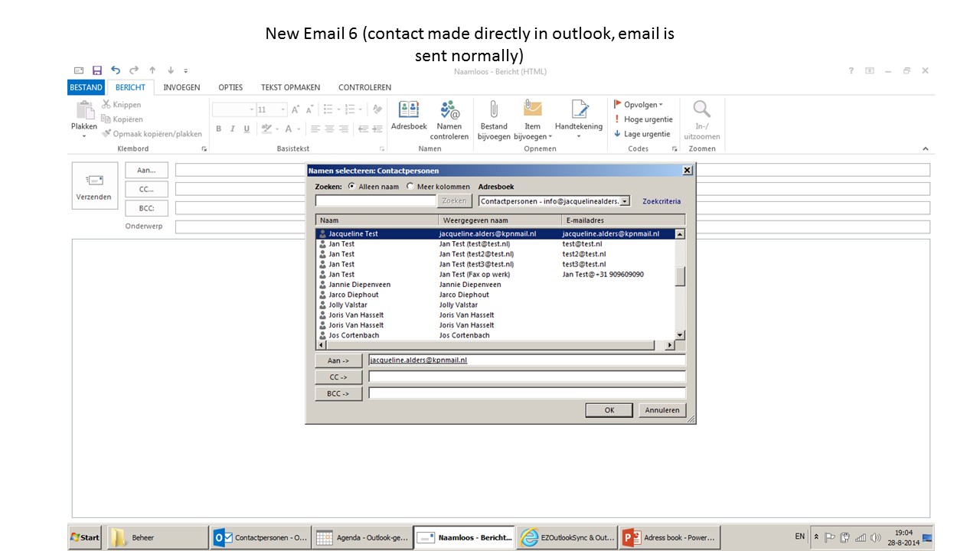Select the Jarco Diephout contact row

(x=495, y=295)
